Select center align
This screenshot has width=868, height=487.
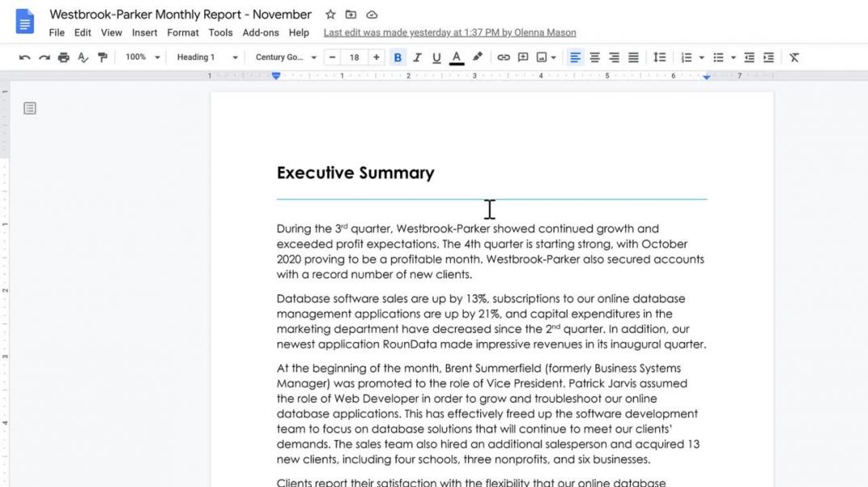click(595, 57)
